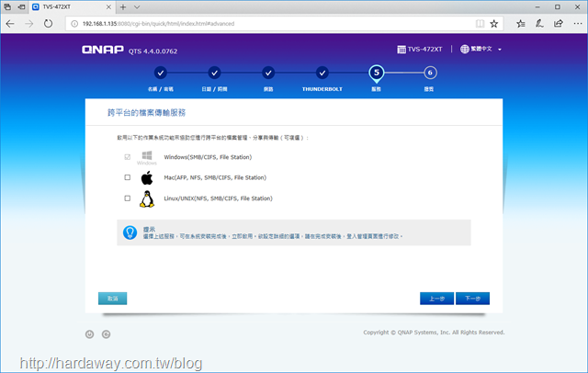
Task: Click the globe language icon
Action: (465, 49)
